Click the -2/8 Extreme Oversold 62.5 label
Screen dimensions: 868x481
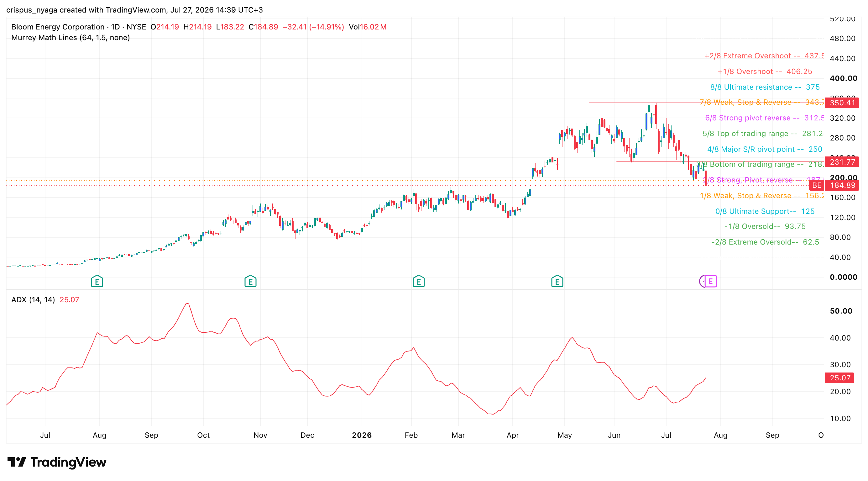tap(765, 242)
